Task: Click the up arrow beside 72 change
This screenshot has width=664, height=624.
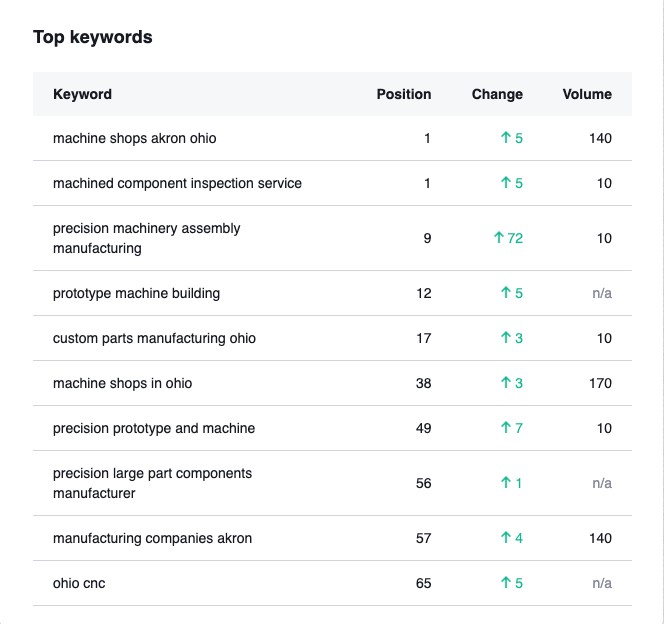Action: coord(498,238)
